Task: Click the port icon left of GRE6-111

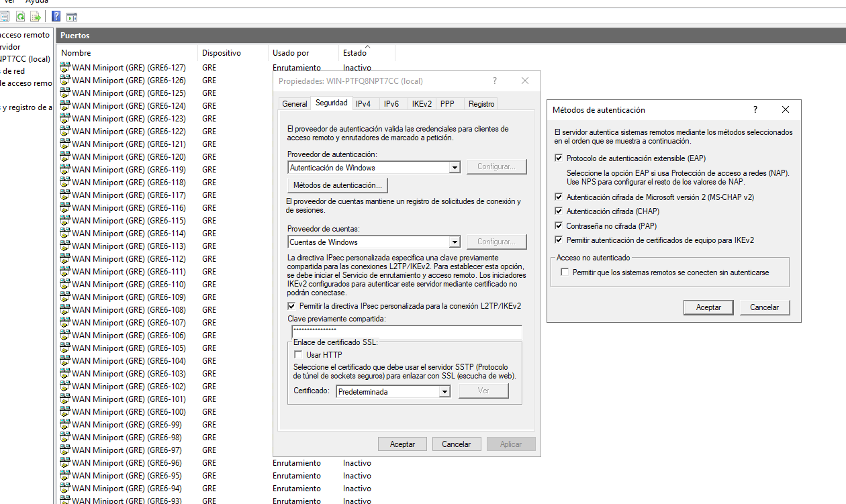Action: point(65,272)
